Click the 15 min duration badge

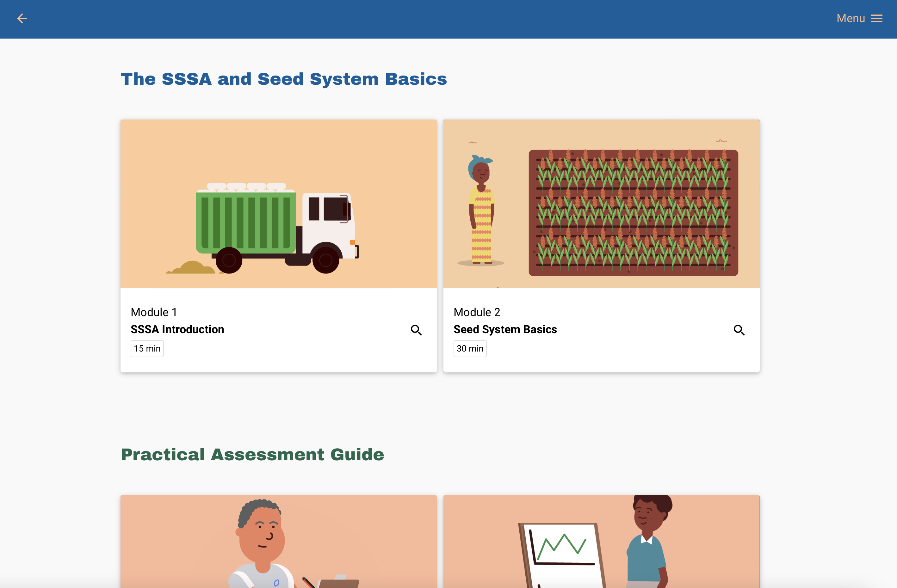[147, 349]
